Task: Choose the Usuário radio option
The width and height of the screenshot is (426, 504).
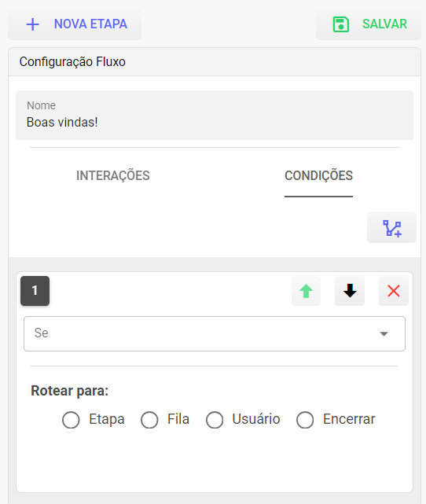Action: [215, 420]
